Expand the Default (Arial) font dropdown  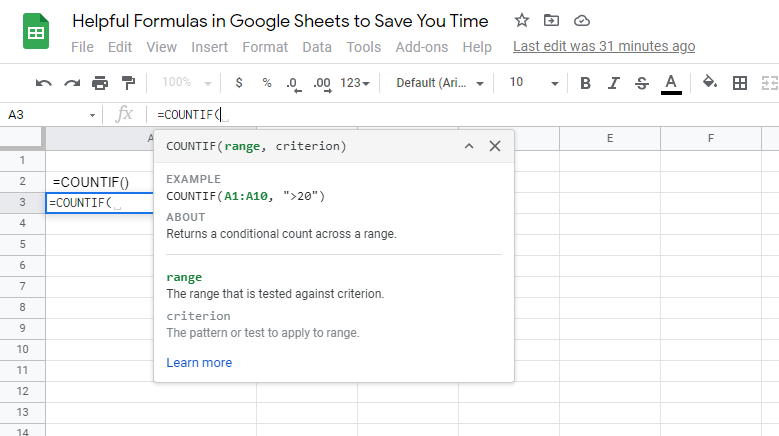(x=440, y=83)
